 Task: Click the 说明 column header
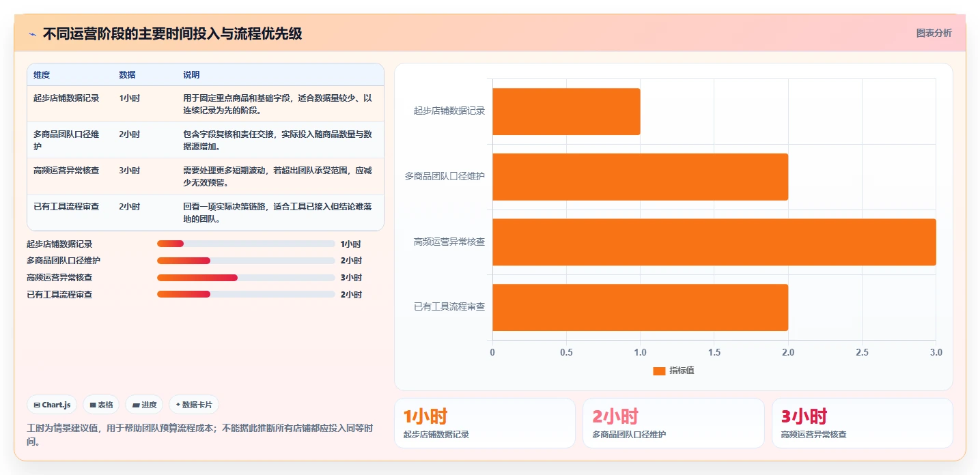click(191, 75)
